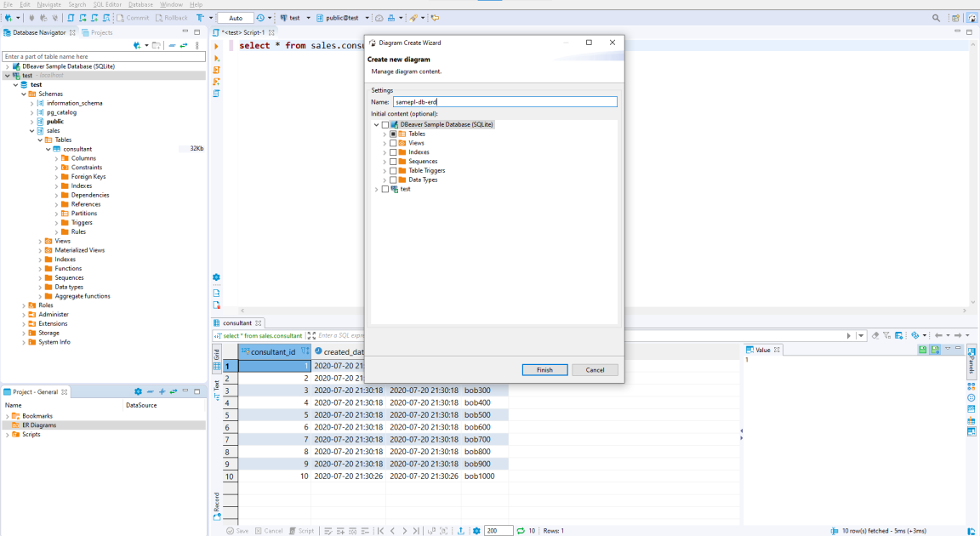This screenshot has height=536, width=980.
Task: Check the Sequences checkbox in wizard
Action: [393, 162]
